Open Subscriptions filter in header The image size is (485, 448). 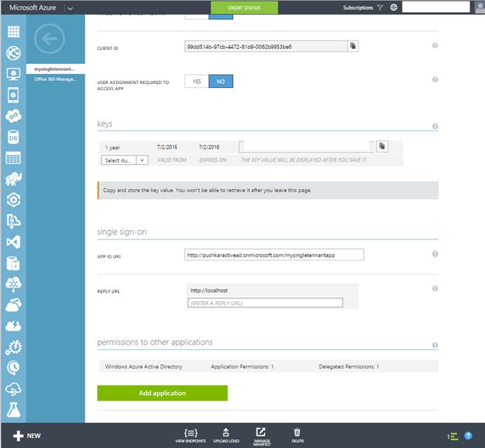(x=363, y=8)
